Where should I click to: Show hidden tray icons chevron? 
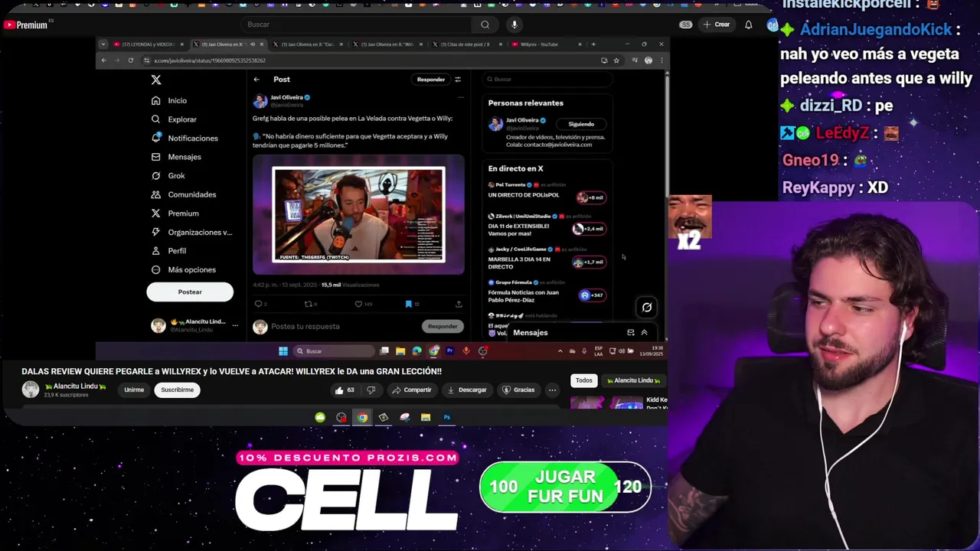click(x=560, y=351)
